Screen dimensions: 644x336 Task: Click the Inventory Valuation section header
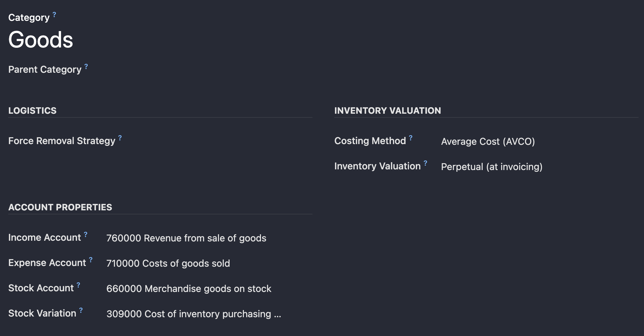coord(387,111)
